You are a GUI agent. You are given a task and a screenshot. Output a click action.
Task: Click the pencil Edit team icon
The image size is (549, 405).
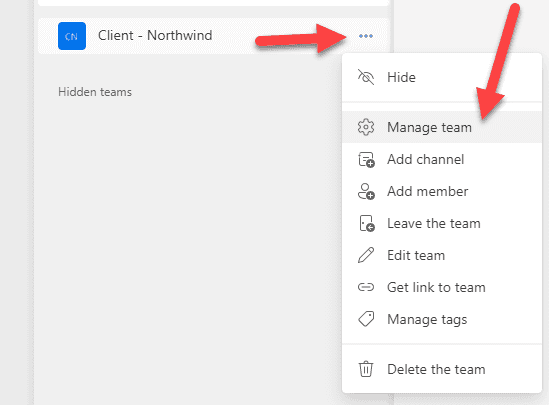366,255
